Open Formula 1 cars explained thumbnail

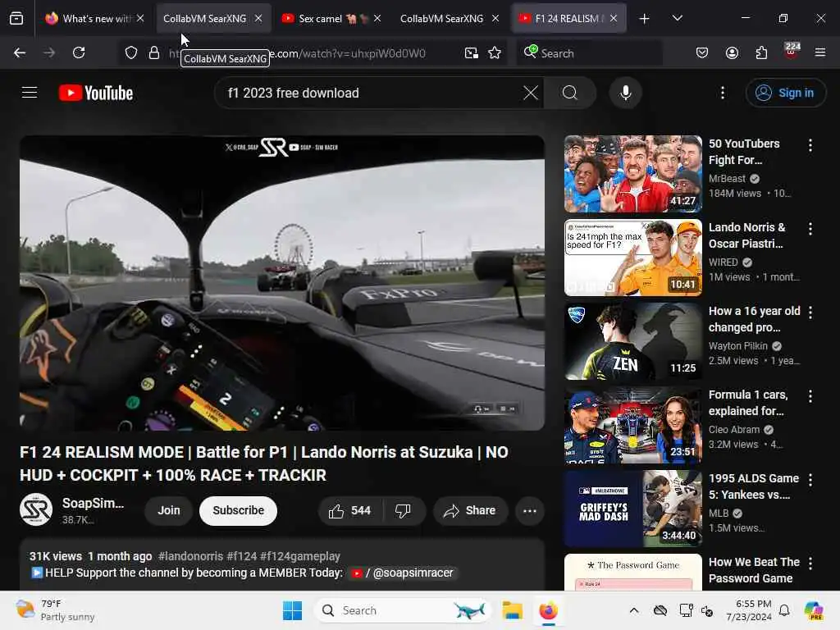632,425
